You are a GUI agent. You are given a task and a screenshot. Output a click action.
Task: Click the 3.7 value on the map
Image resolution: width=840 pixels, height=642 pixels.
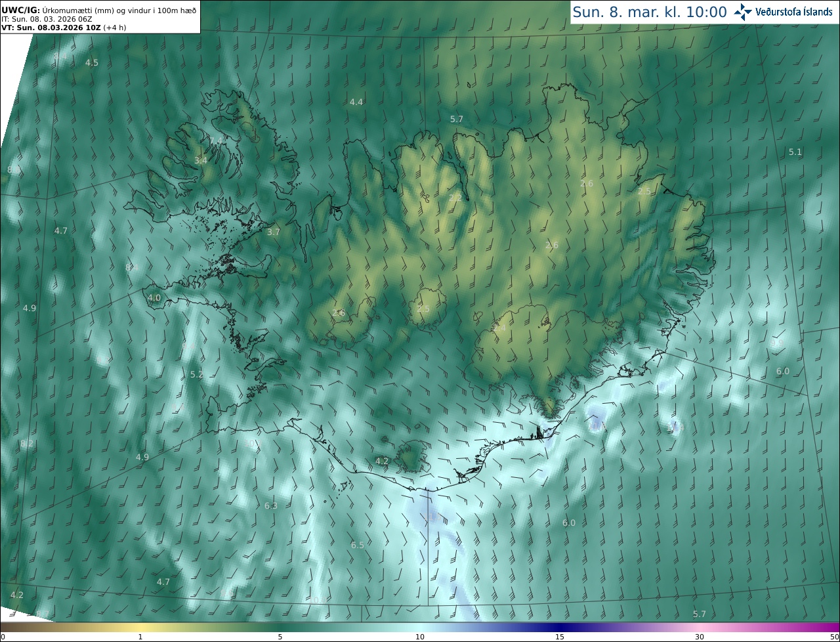274,232
